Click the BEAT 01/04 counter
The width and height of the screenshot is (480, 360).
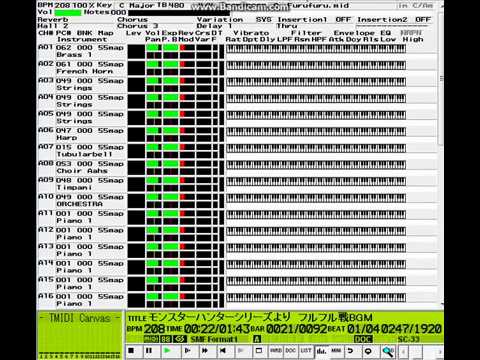pos(354,329)
